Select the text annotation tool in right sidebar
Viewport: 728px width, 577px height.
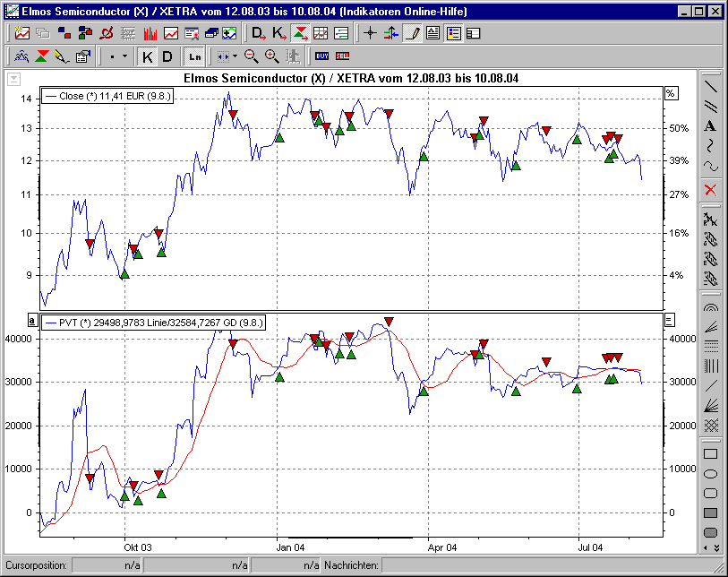[708, 125]
